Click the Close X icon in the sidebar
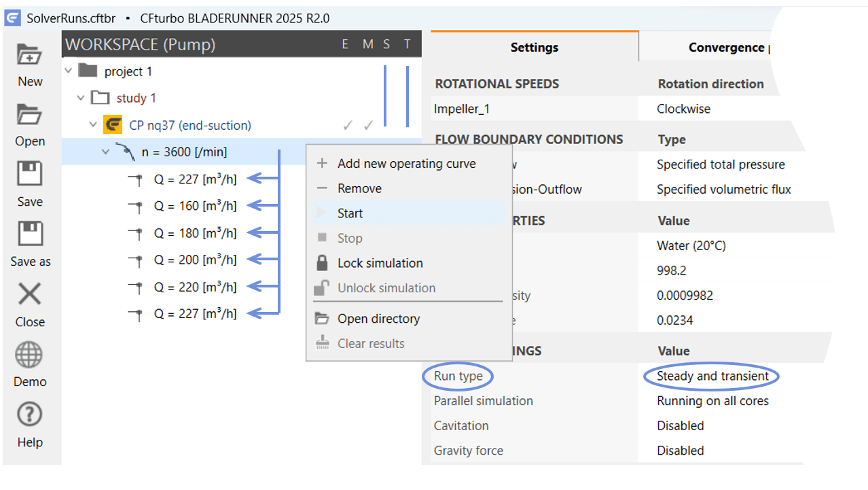Viewport: 868px width, 490px height. [x=30, y=295]
